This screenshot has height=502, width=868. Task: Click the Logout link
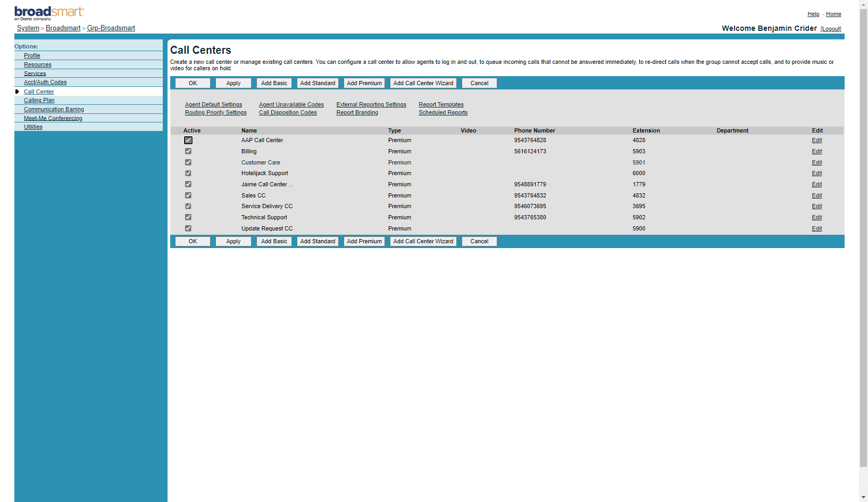click(831, 29)
